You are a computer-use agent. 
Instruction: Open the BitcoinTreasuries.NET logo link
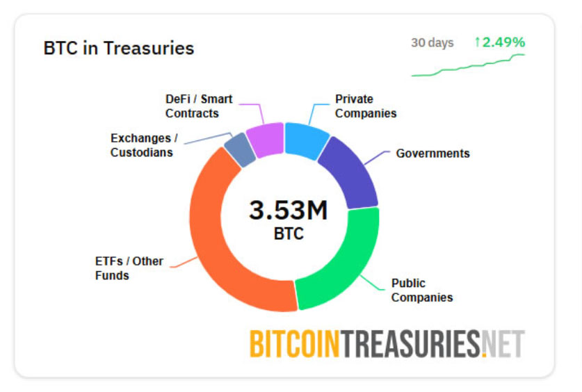(387, 343)
